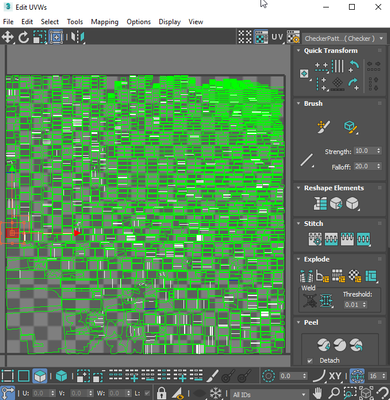Toggle the Detach checkbox

point(310,361)
